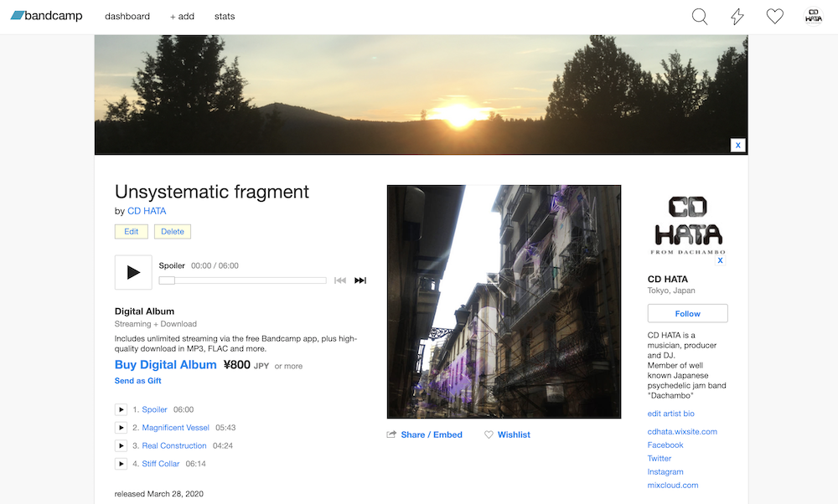Open the Magnificent Vessel track link
The image size is (838, 504).
tap(175, 428)
